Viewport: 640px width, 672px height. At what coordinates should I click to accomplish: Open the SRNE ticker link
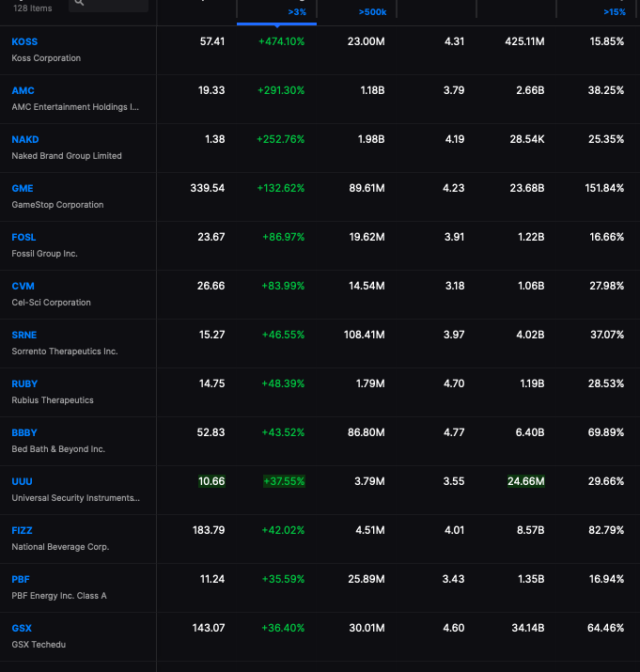click(x=24, y=335)
